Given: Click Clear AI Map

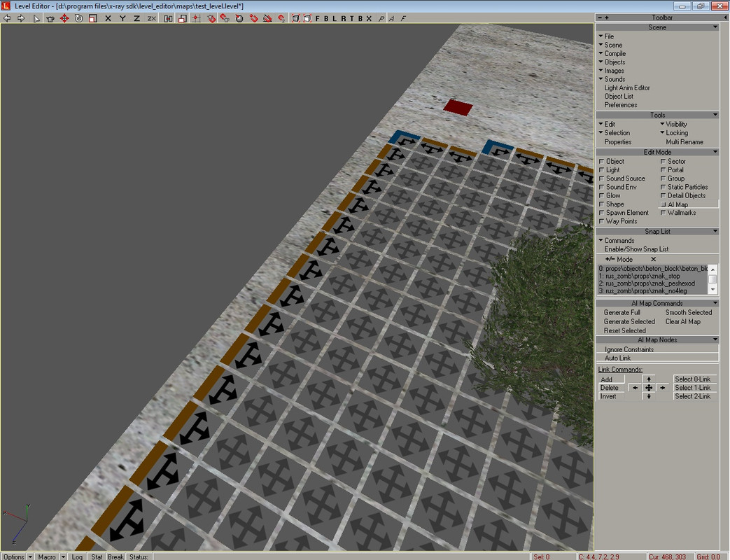Looking at the screenshot, I should (683, 322).
